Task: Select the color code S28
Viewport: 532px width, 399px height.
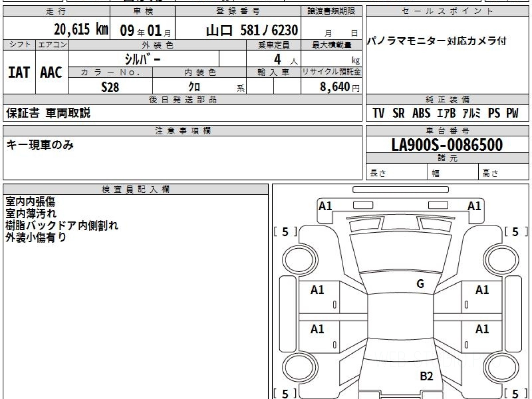Action: pyautogui.click(x=110, y=87)
